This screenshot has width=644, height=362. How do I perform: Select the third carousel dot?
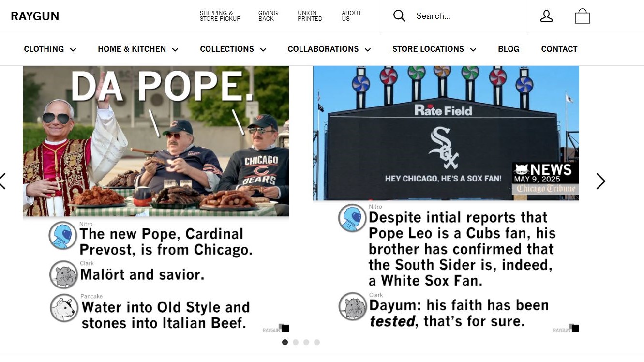click(306, 342)
